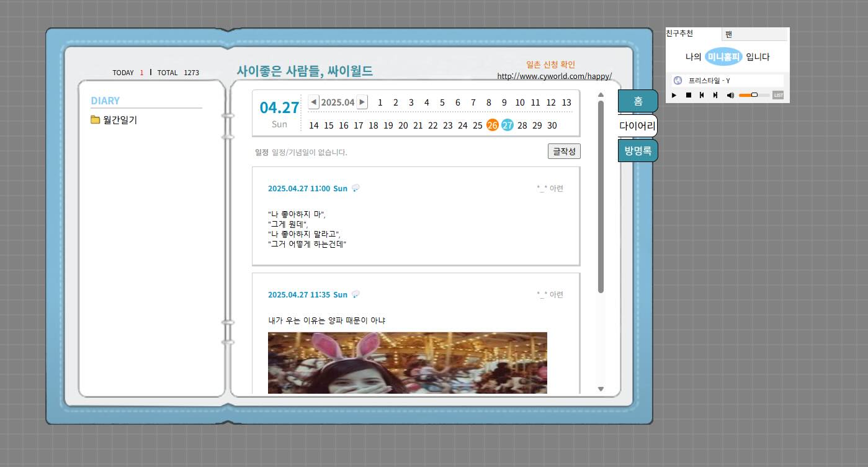Go to next month arrow
868x467 pixels.
coord(362,102)
